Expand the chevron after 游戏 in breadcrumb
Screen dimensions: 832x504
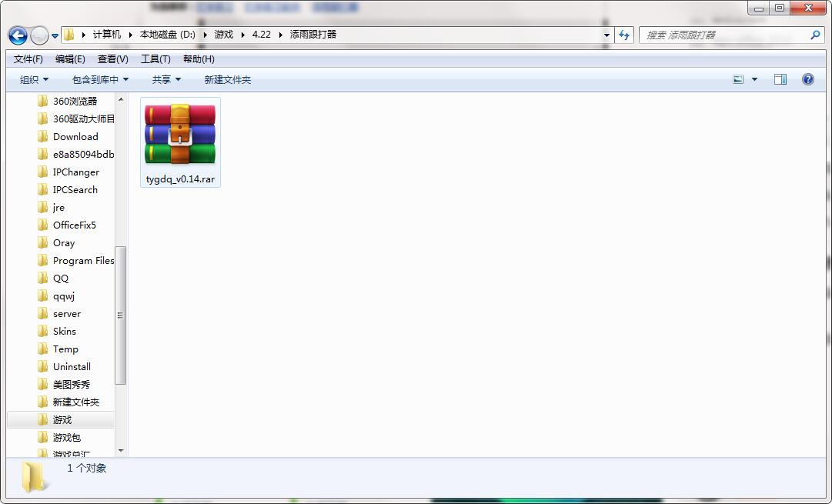[243, 35]
